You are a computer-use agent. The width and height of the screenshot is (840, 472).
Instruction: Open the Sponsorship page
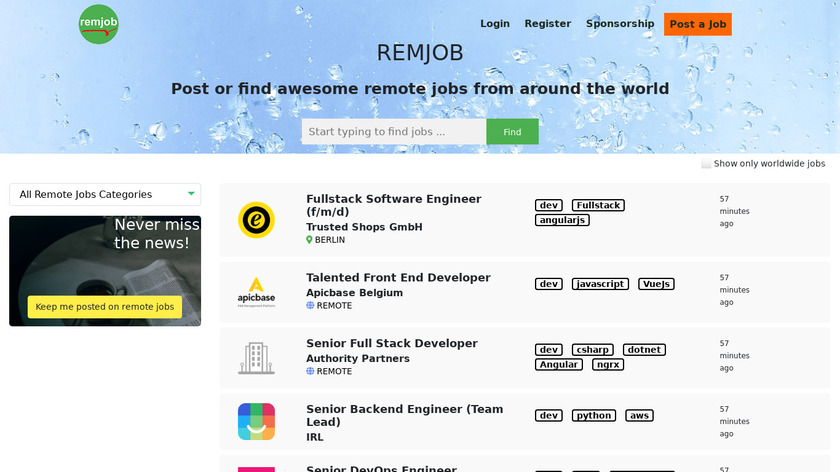(x=620, y=24)
